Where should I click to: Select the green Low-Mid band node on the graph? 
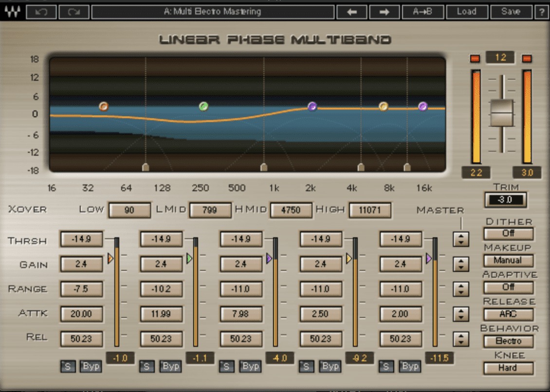203,106
